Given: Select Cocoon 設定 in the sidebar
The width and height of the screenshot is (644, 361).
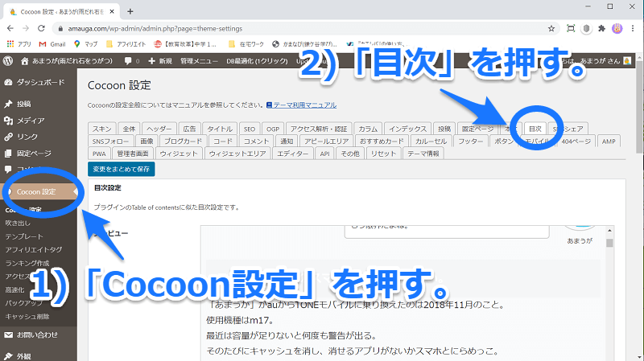Looking at the screenshot, I should pyautogui.click(x=36, y=191).
